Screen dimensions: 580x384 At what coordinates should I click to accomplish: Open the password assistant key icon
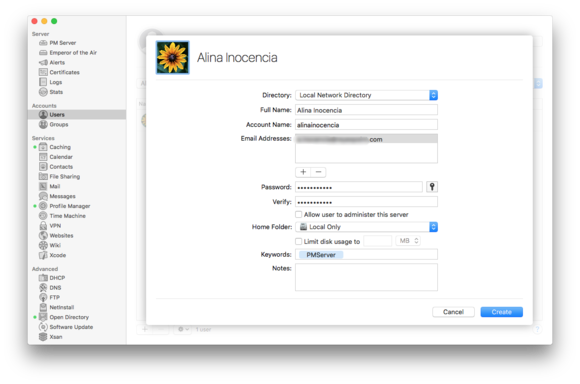[x=432, y=187]
